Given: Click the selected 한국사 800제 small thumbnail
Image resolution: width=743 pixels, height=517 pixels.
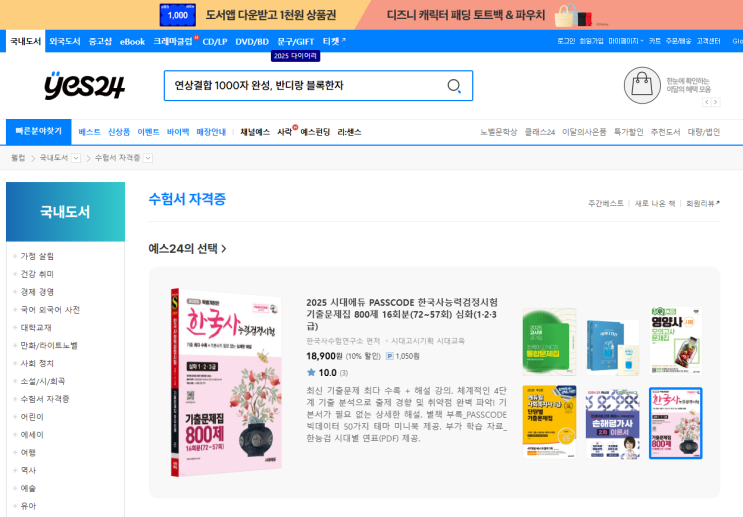Looking at the screenshot, I should [x=676, y=423].
